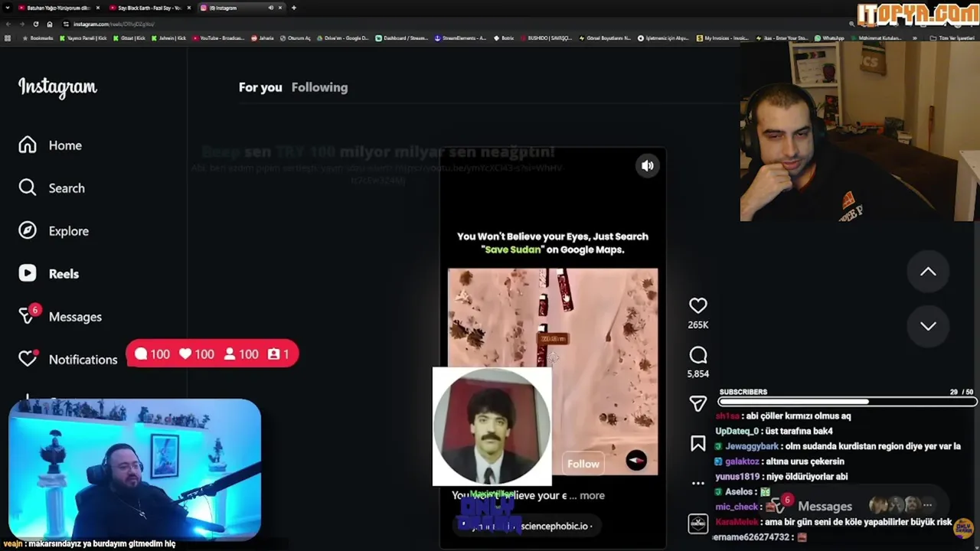Save the reel with bookmark icon
The width and height of the screenshot is (980, 551).
click(x=697, y=443)
